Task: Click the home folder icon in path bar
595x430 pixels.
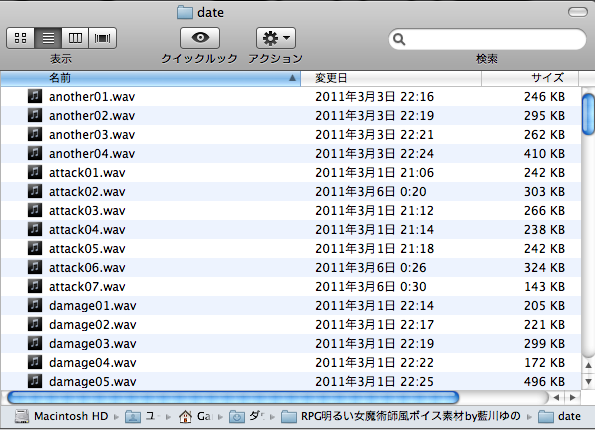Action: pyautogui.click(x=185, y=416)
